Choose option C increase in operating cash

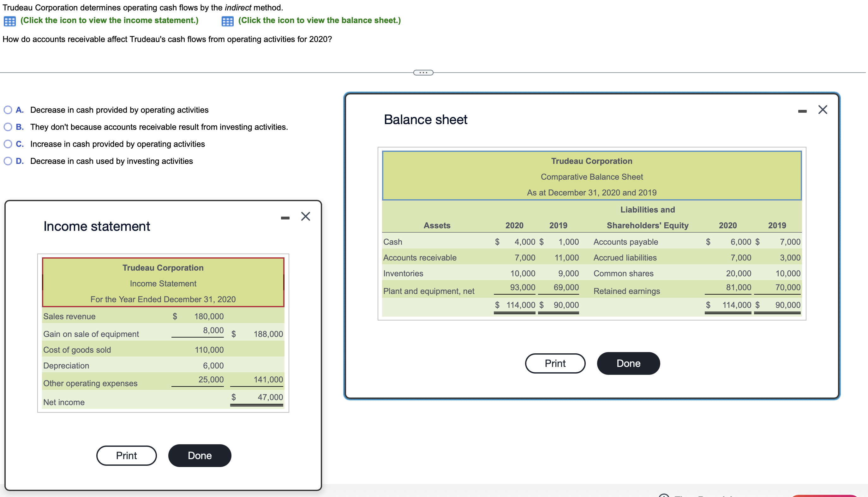point(8,144)
